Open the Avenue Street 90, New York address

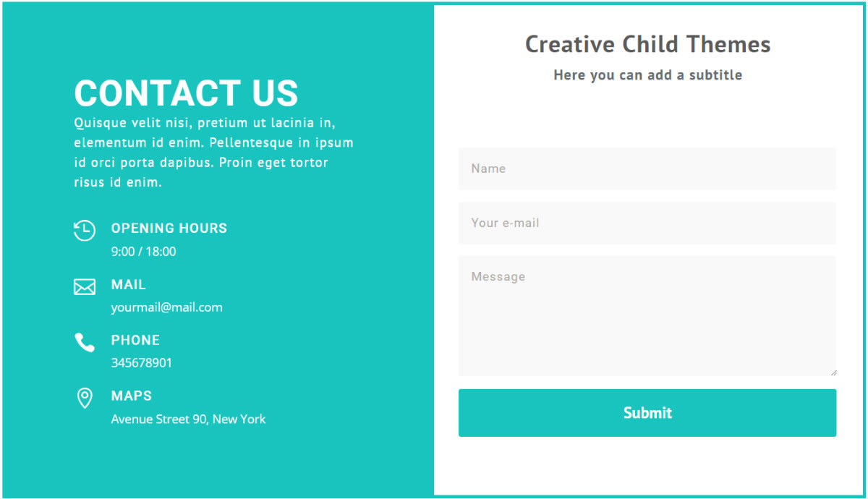[x=188, y=419]
